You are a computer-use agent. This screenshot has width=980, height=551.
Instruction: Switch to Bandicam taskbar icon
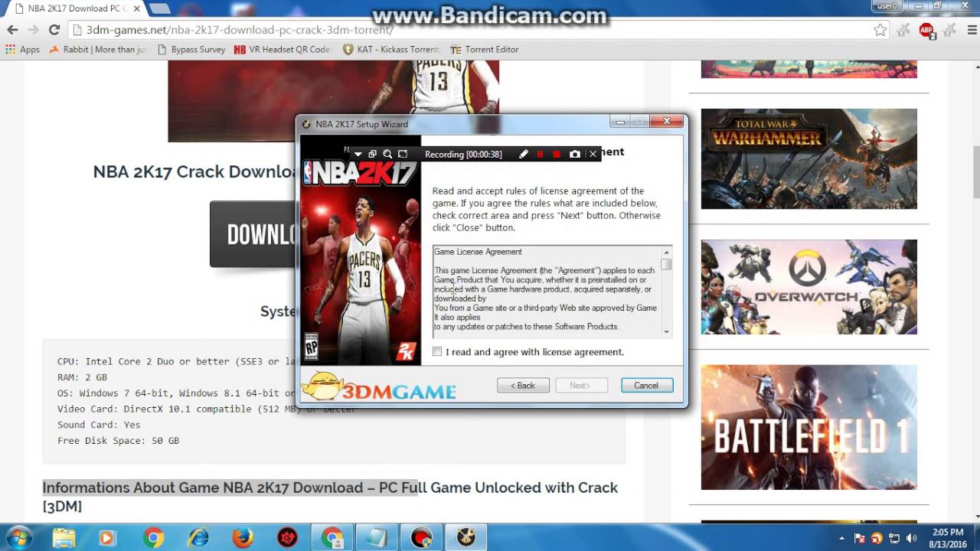click(421, 538)
